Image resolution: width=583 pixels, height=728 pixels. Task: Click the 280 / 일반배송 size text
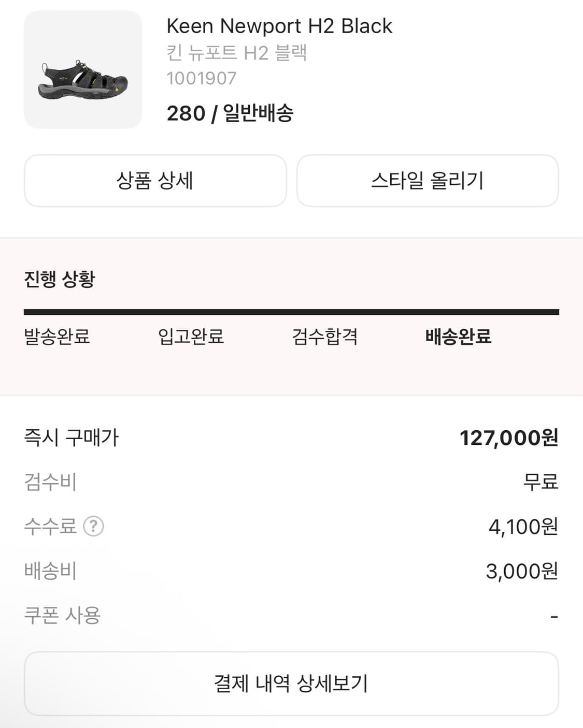click(x=230, y=113)
